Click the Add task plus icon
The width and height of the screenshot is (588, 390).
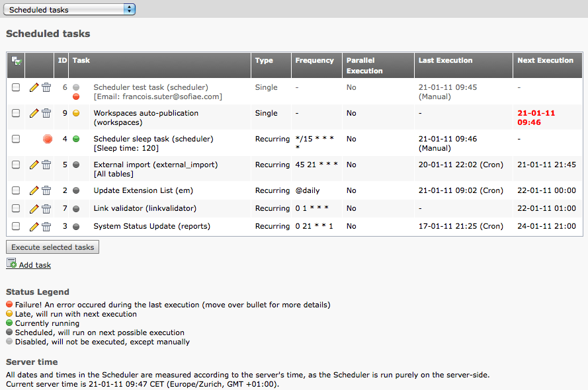click(x=11, y=264)
